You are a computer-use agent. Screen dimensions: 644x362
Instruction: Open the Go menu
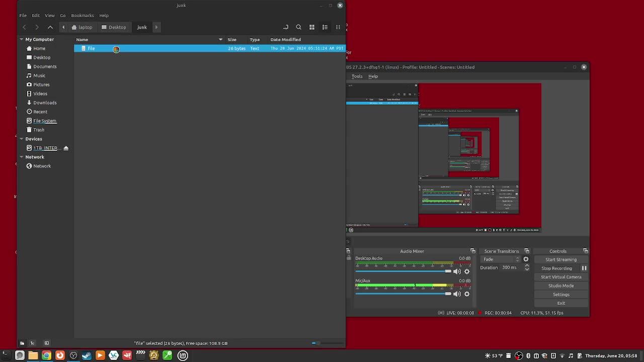63,16
